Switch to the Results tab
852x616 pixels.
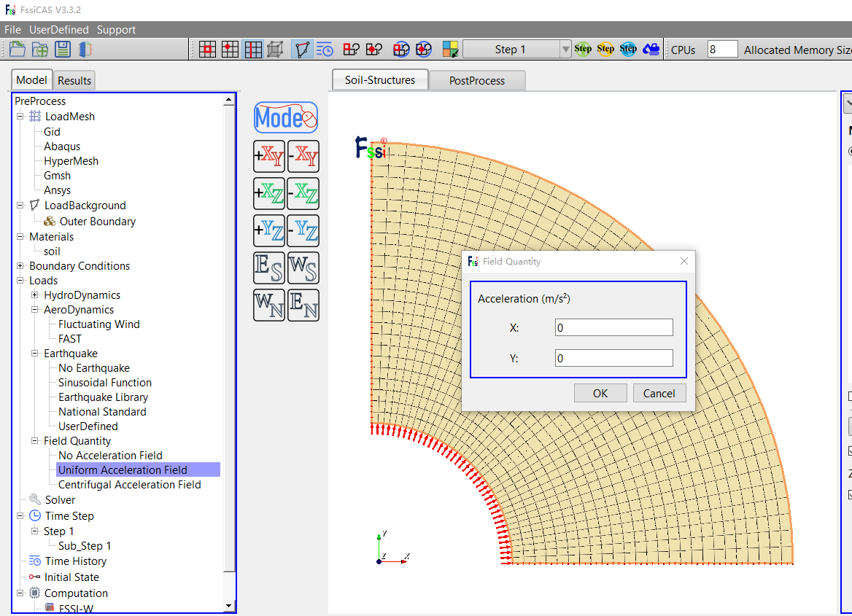tap(74, 80)
